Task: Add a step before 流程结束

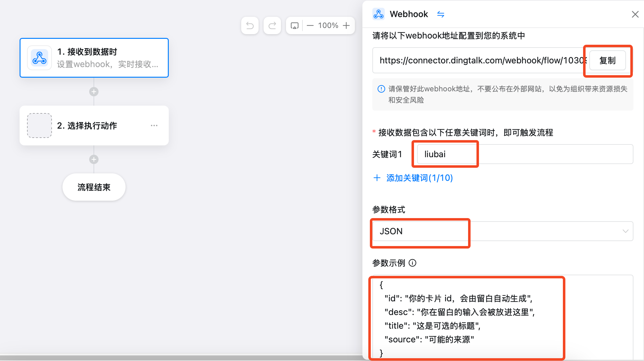Action: point(94,159)
